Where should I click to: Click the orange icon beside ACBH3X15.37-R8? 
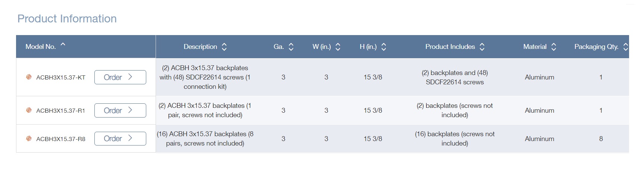click(29, 139)
